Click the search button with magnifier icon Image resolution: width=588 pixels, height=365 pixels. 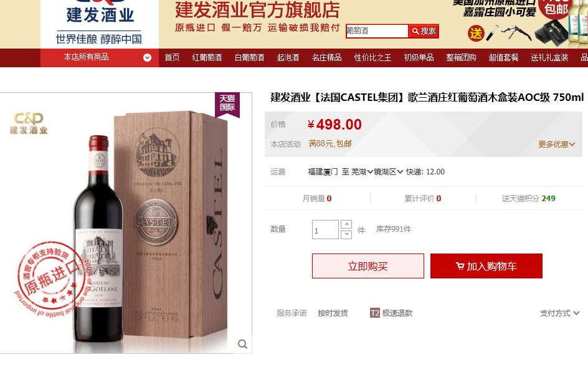click(x=424, y=31)
